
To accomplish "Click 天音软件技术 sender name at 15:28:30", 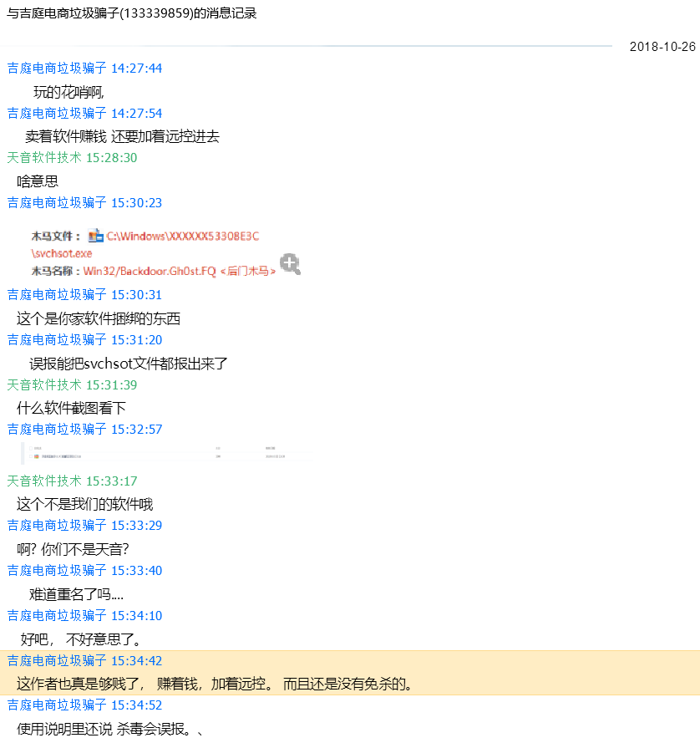I will [x=44, y=157].
